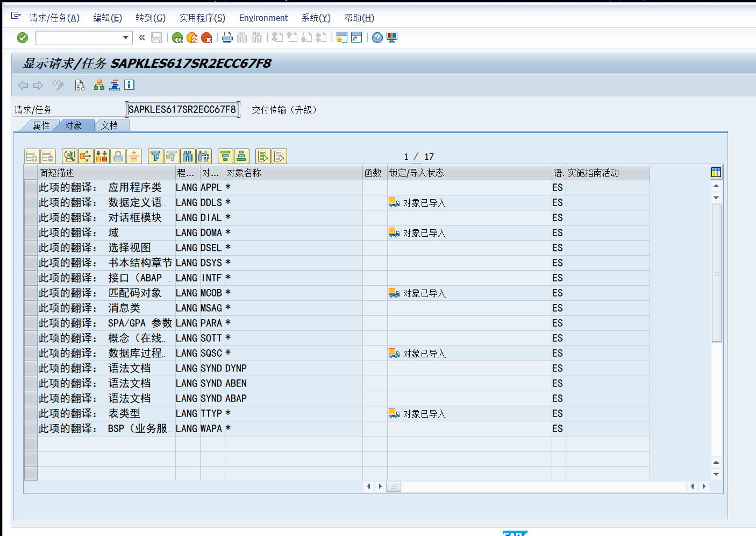The height and width of the screenshot is (536, 756).
Task: Click the Details magnifier icon in grid toolbar
Action: coord(69,156)
